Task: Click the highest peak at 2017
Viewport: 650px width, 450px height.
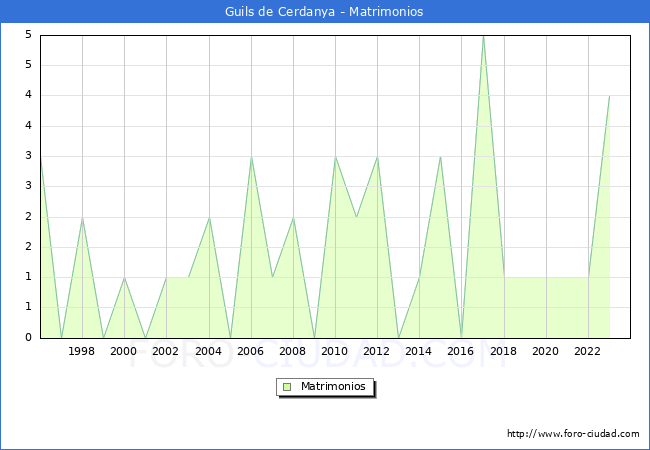Action: coord(483,36)
